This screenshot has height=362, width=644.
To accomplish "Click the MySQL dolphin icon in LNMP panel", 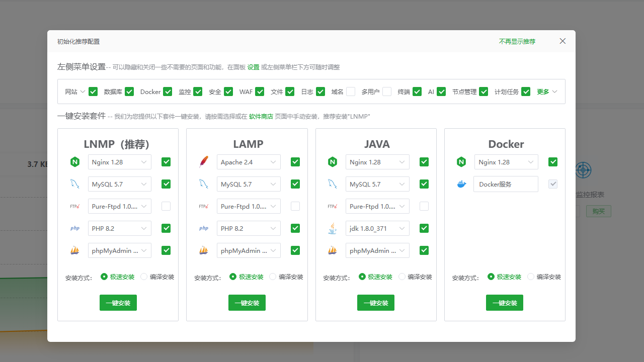I will pyautogui.click(x=75, y=184).
